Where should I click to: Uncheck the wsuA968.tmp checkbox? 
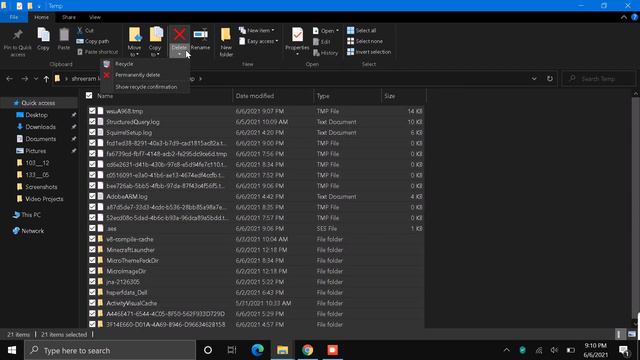pos(92,111)
